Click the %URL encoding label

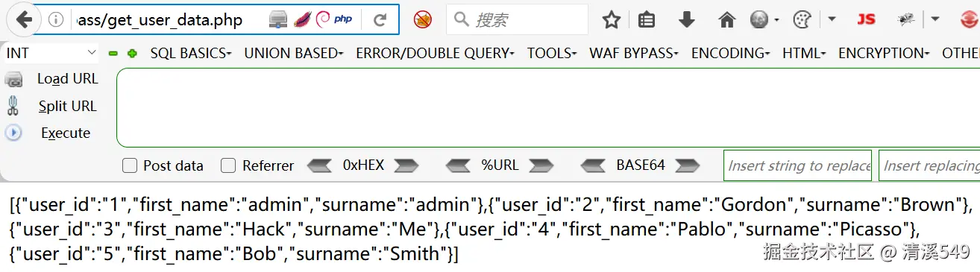pyautogui.click(x=500, y=165)
